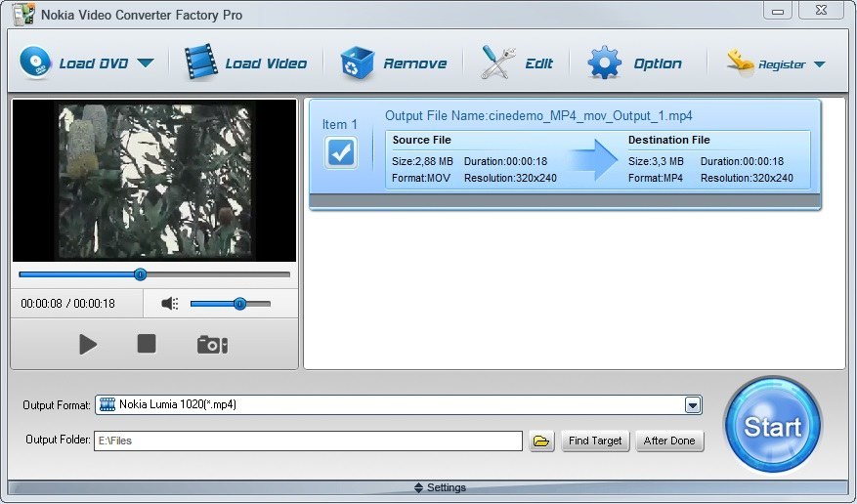Click the Format:MP4 destination value
The height and width of the screenshot is (504, 857).
[x=656, y=178]
